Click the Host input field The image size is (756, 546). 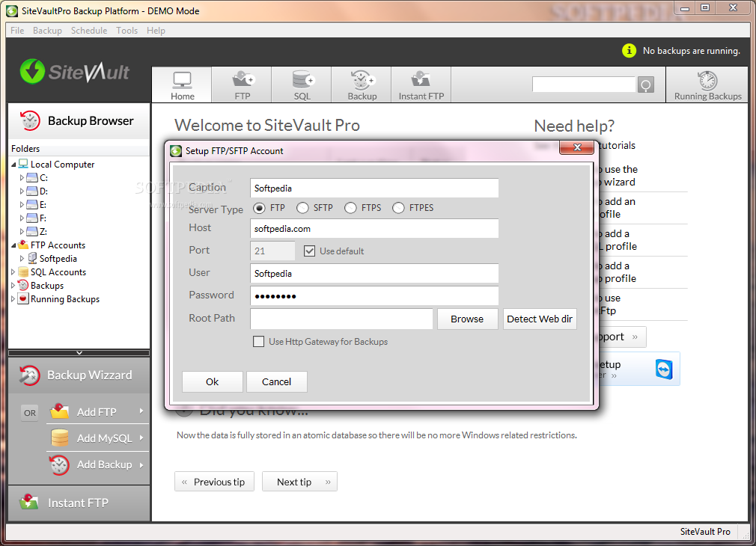[374, 228]
